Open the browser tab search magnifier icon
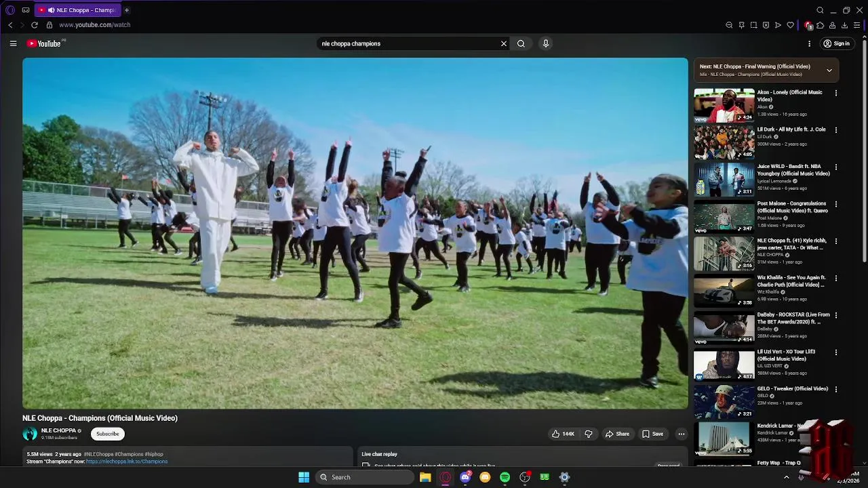 [820, 10]
